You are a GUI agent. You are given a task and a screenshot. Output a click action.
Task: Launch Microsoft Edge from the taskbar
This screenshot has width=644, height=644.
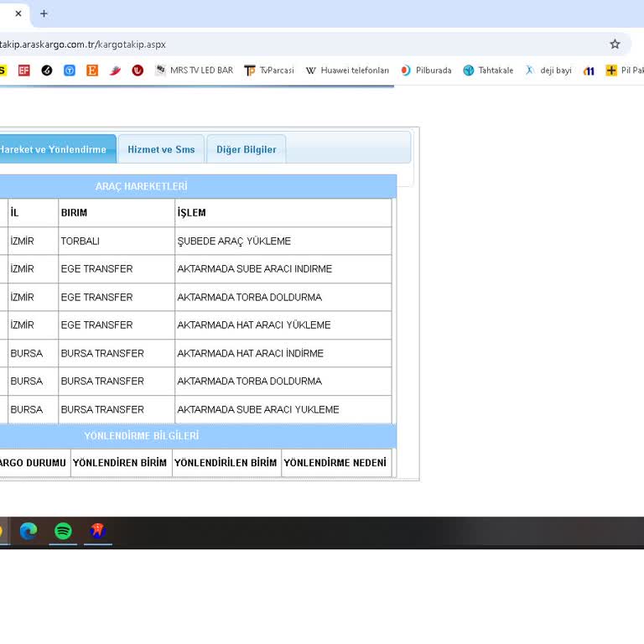pos(29,531)
